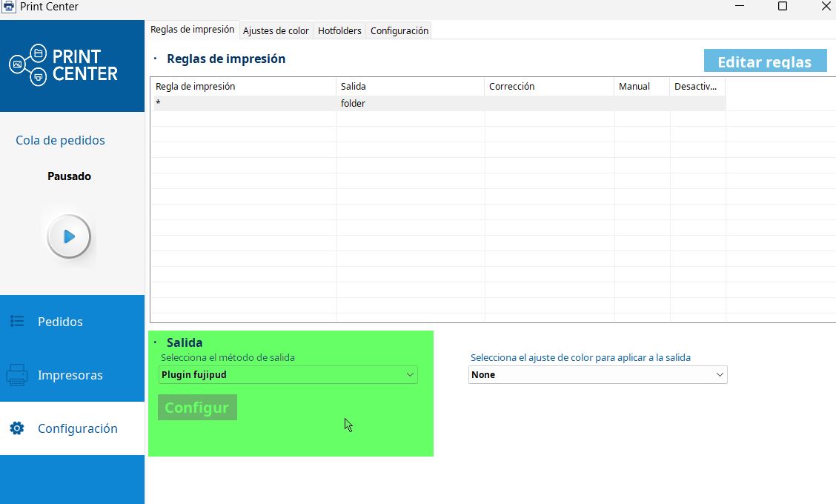Open the color adjustment None dropdown
Image resolution: width=836 pixels, height=504 pixels.
597,375
